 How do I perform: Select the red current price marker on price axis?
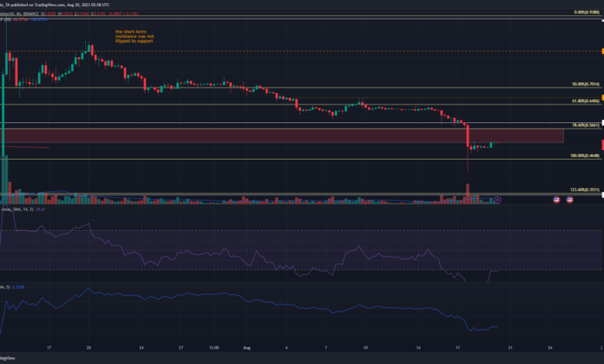click(x=602, y=145)
